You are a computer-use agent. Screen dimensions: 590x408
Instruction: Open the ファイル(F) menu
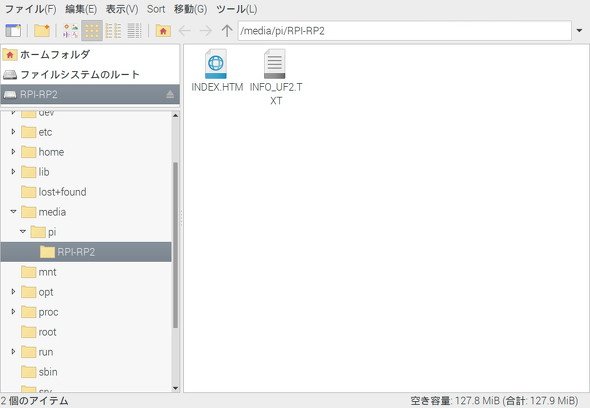click(x=30, y=9)
